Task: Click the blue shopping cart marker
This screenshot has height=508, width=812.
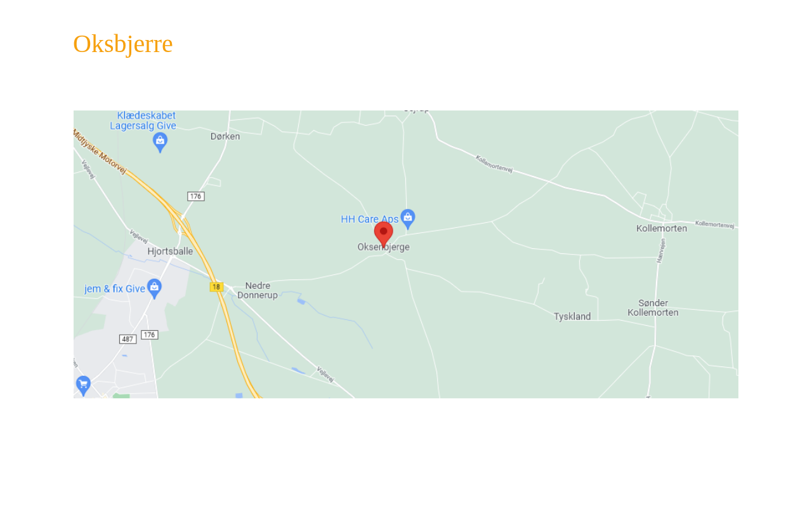Action: tap(83, 385)
